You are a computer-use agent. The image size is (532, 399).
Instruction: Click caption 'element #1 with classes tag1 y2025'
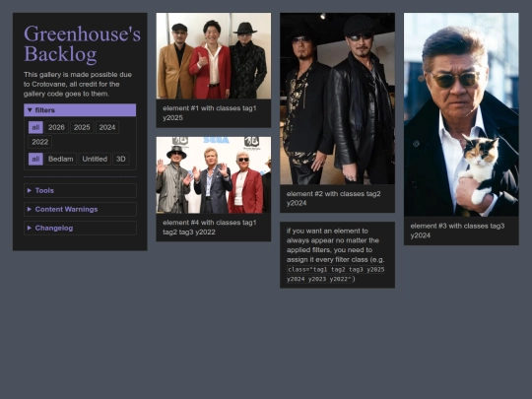[210, 113]
